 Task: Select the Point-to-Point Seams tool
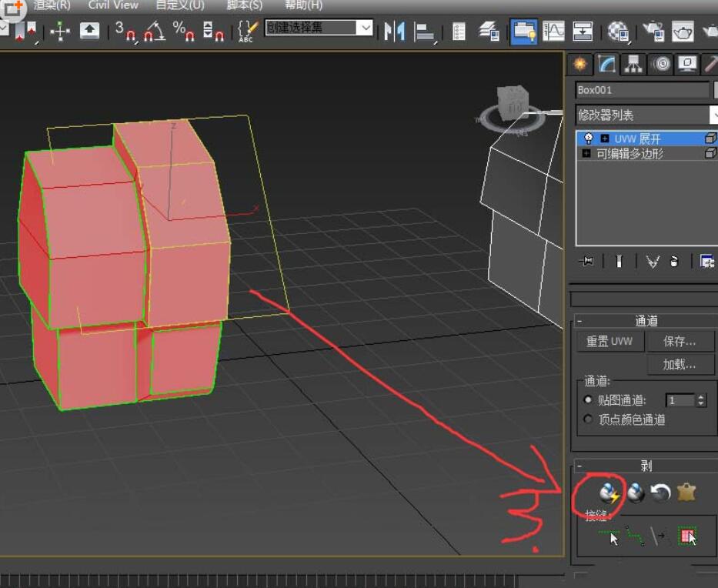click(635, 536)
